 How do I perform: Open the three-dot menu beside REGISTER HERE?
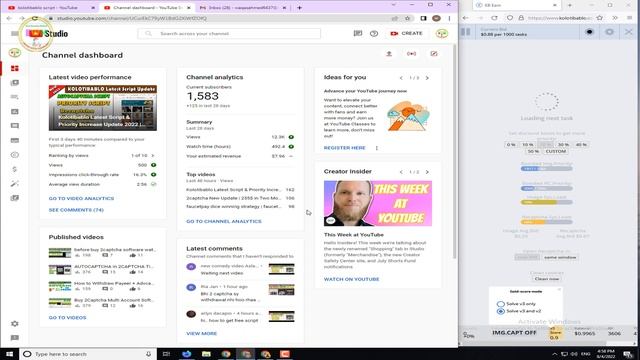tap(377, 148)
